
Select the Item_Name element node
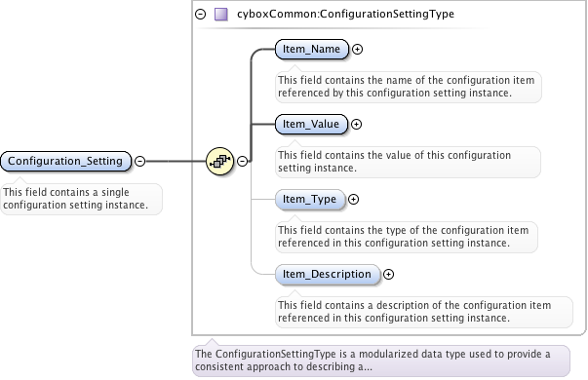coord(312,49)
